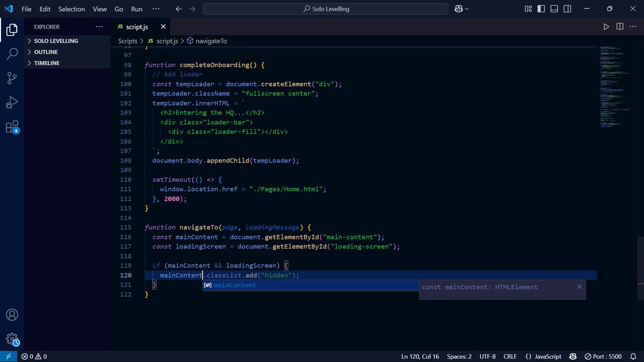Expand the TIMELINE section

(x=67, y=63)
